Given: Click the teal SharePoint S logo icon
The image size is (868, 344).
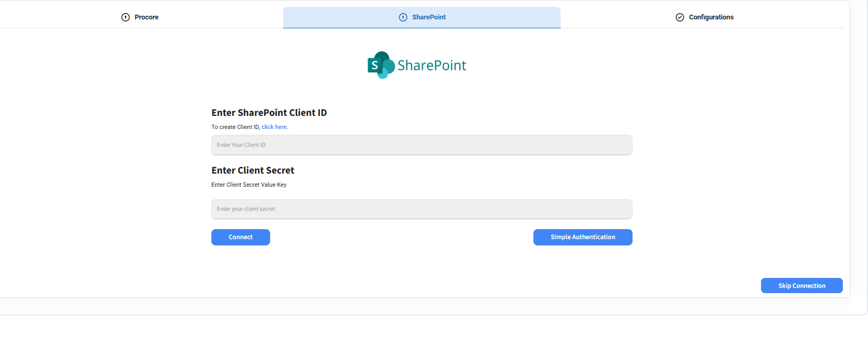Looking at the screenshot, I should (x=374, y=66).
